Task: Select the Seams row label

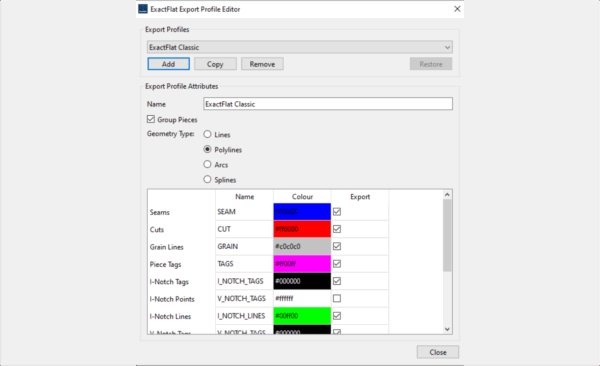Action: (160, 212)
